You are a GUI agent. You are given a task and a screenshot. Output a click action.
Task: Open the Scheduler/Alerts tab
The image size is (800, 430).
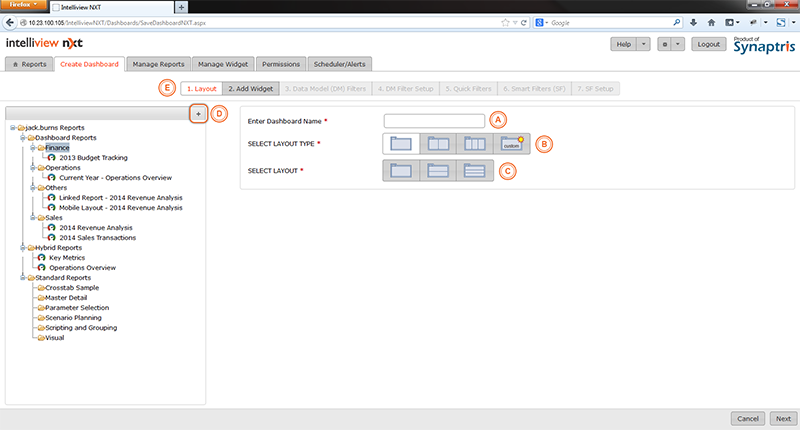(340, 64)
